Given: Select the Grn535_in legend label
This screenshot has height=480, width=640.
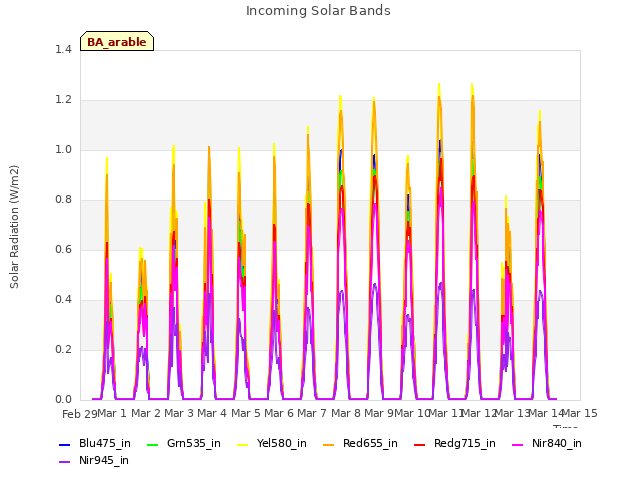Looking at the screenshot, I should coord(194,444).
